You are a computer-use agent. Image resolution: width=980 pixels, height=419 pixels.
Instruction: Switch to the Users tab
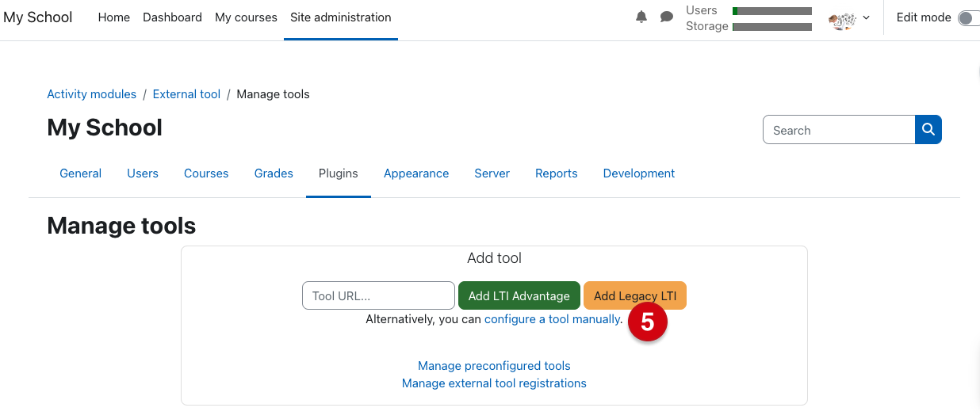pyautogui.click(x=143, y=173)
